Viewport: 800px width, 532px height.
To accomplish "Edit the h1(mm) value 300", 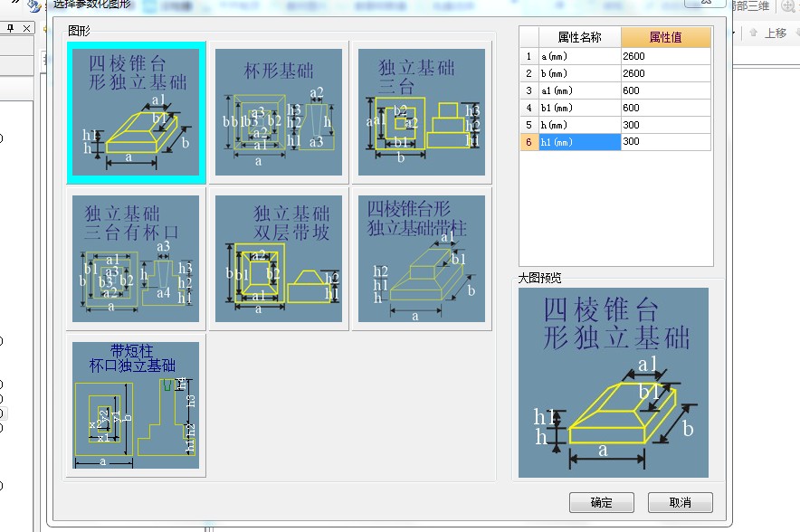I will click(666, 142).
